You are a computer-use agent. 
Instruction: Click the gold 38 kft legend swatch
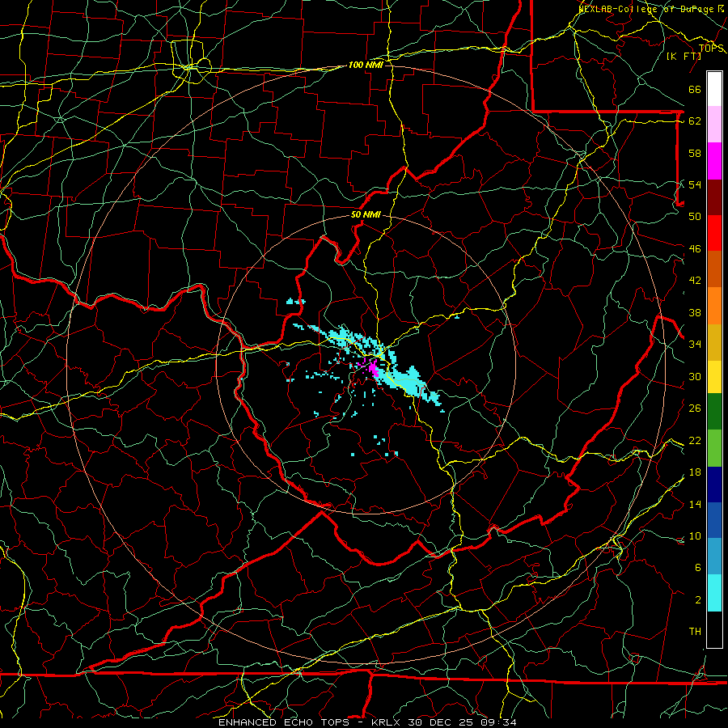click(x=714, y=341)
